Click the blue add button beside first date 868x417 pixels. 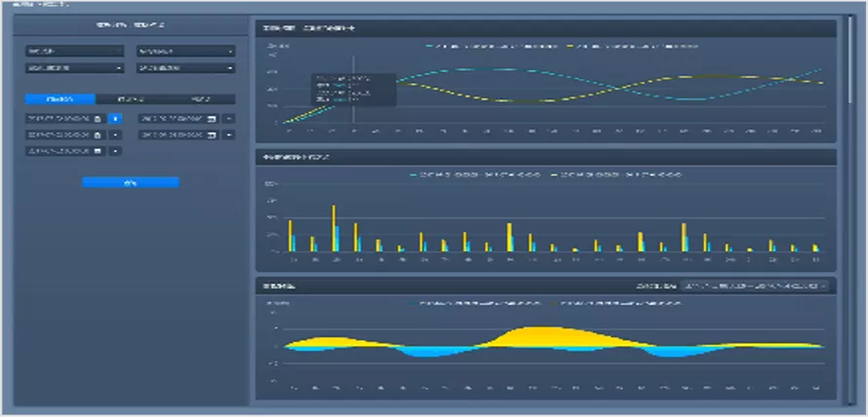(115, 118)
